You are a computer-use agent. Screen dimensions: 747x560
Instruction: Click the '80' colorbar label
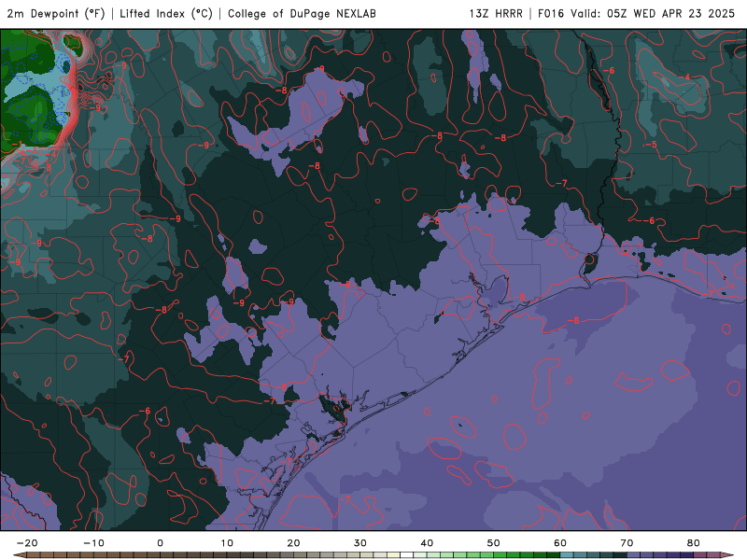[694, 543]
